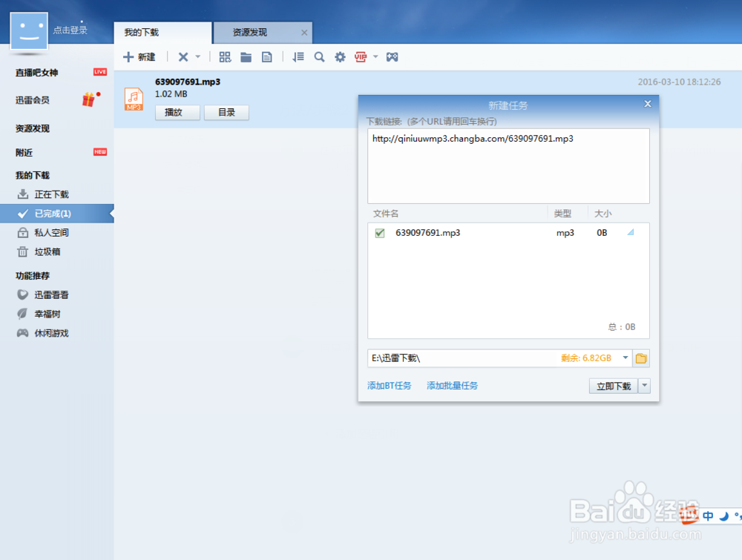The width and height of the screenshot is (742, 560).
Task: Click the MP3 file icon in the list
Action: 134,99
